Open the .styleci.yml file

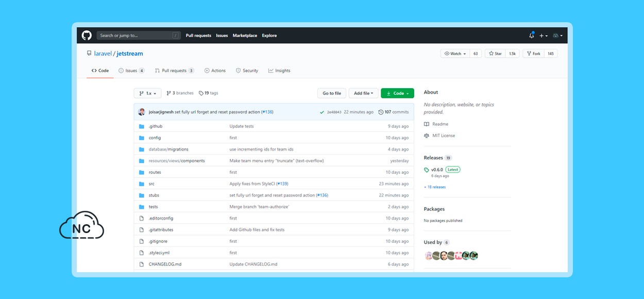[x=159, y=253]
